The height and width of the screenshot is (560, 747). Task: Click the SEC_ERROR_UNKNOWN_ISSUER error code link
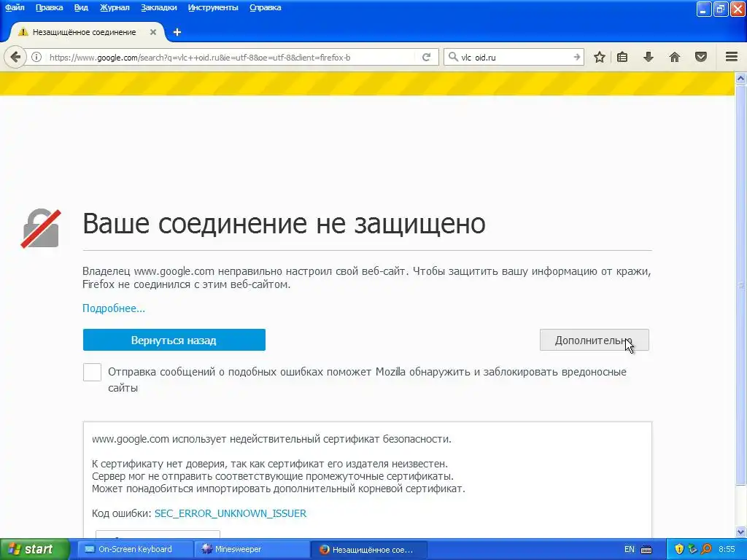231,513
